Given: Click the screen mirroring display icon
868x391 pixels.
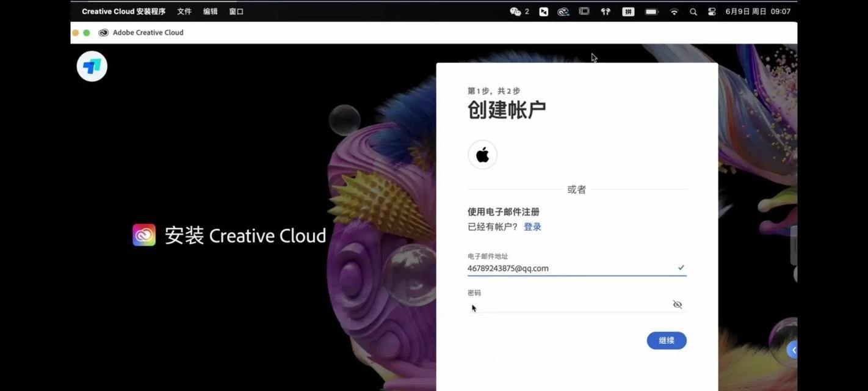Looking at the screenshot, I should (x=584, y=12).
